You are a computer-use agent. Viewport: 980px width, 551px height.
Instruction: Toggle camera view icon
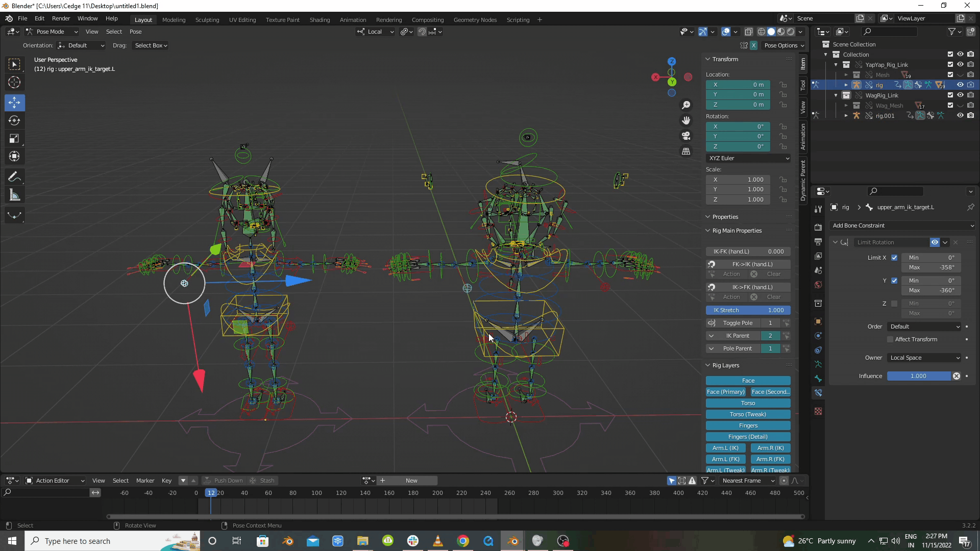[686, 136]
